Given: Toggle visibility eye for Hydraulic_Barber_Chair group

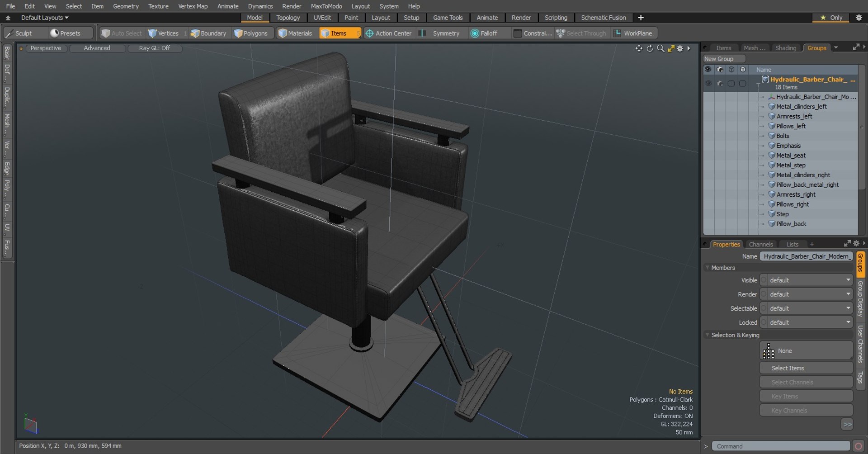Looking at the screenshot, I should coord(708,83).
